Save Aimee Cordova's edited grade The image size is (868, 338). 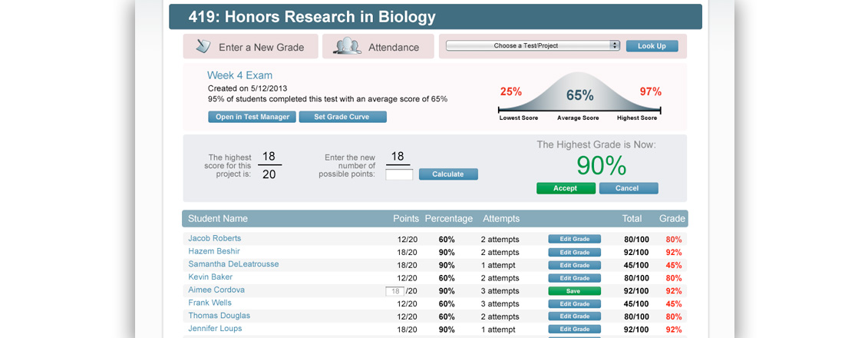click(x=574, y=291)
